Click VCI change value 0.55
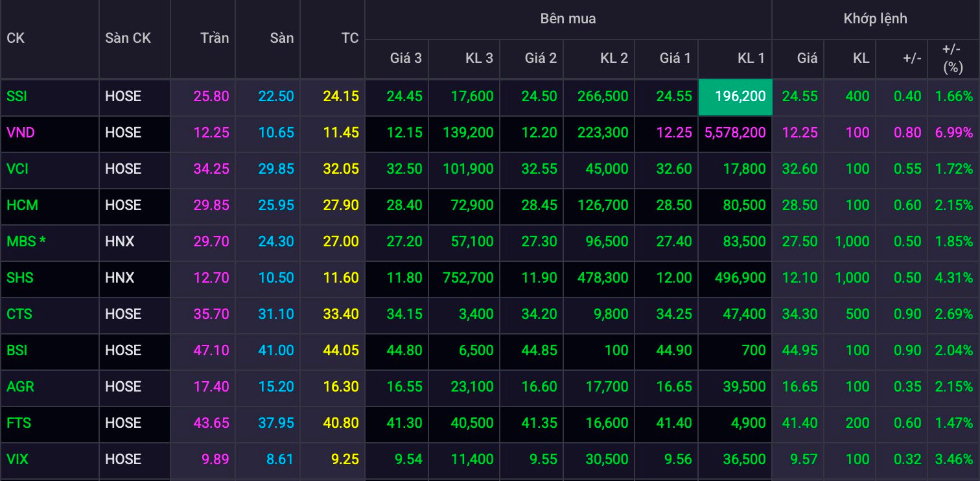 tap(907, 169)
